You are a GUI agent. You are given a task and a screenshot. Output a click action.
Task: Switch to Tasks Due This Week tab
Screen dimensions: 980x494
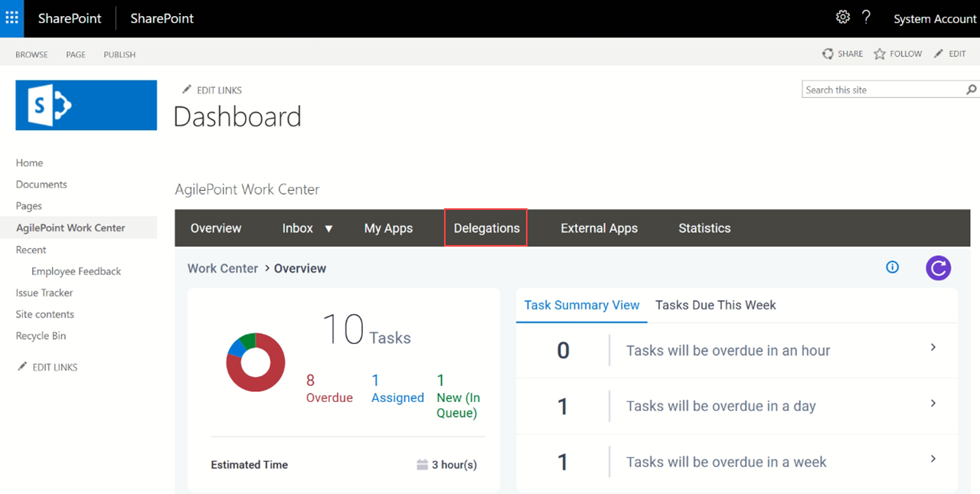coord(716,305)
